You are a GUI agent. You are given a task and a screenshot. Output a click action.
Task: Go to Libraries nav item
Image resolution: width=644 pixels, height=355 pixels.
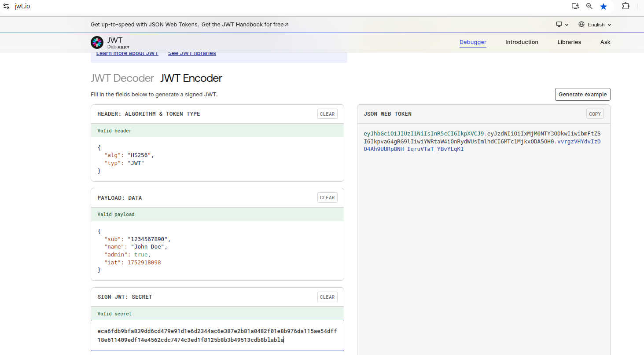tap(569, 42)
